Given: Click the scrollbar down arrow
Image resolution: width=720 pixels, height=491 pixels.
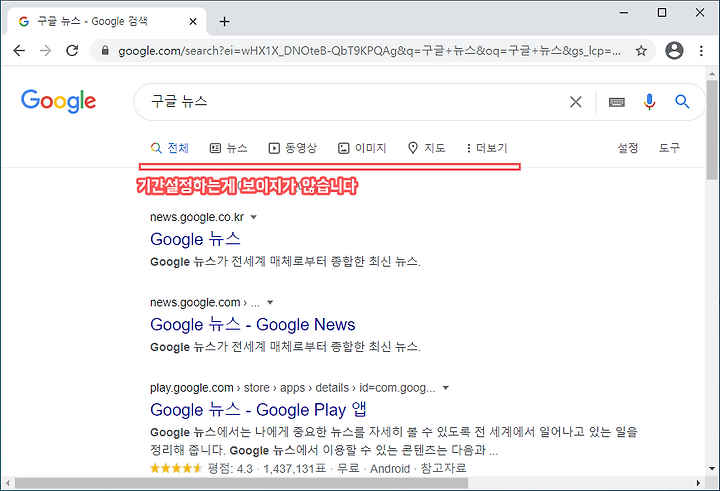Looking at the screenshot, I should 712,469.
